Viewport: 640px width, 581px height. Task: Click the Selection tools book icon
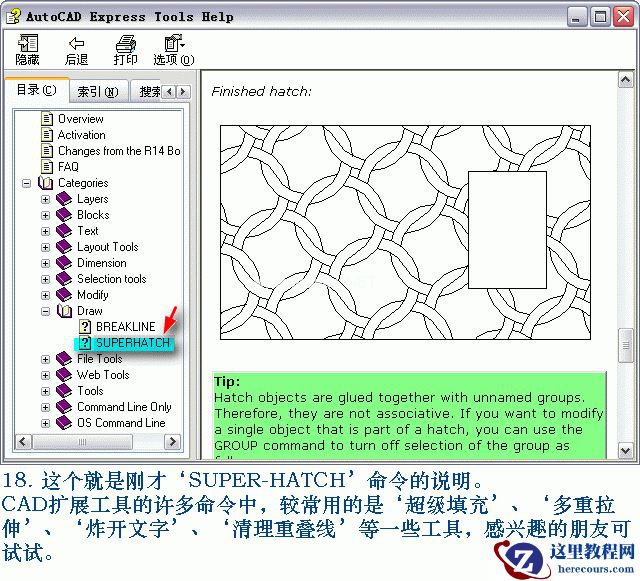[64, 279]
